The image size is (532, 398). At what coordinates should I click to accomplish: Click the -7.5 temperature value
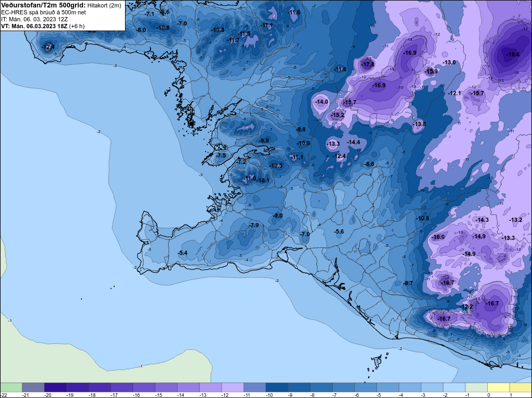[x=221, y=156]
